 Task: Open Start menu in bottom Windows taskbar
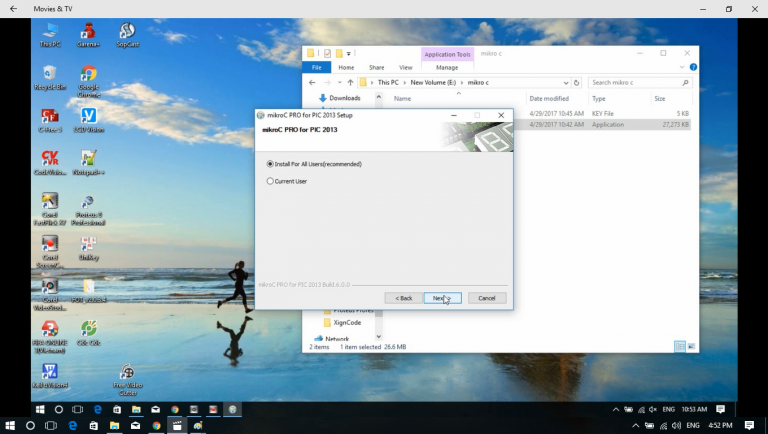click(x=9, y=426)
